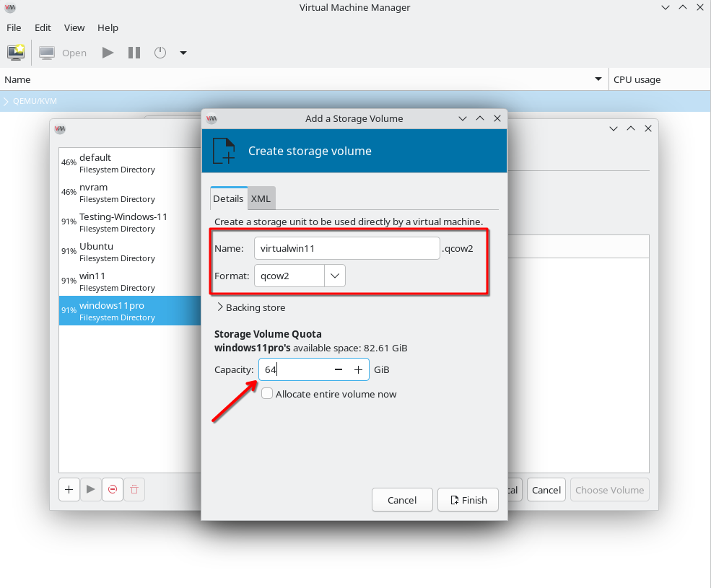
Task: Open the Edit menu
Action: point(43,27)
